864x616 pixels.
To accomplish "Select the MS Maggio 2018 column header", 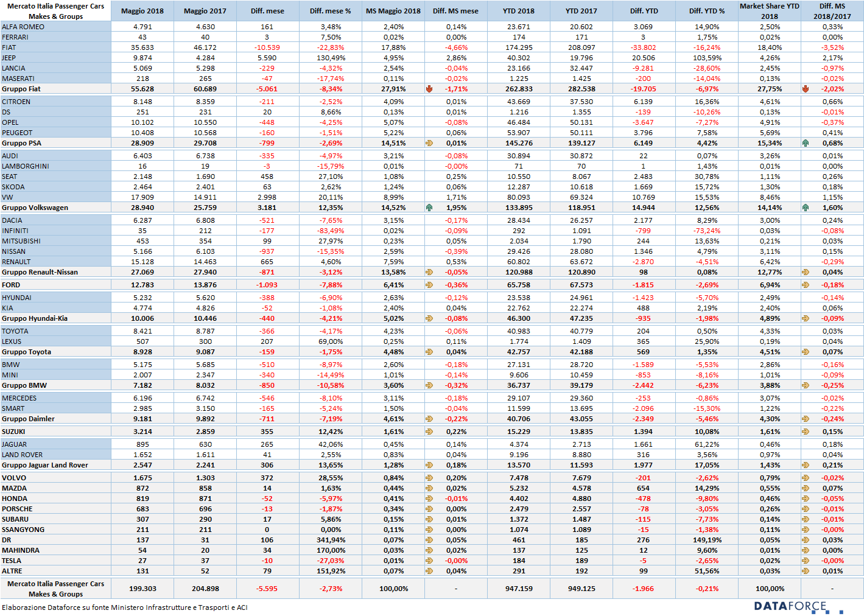I will click(x=393, y=11).
